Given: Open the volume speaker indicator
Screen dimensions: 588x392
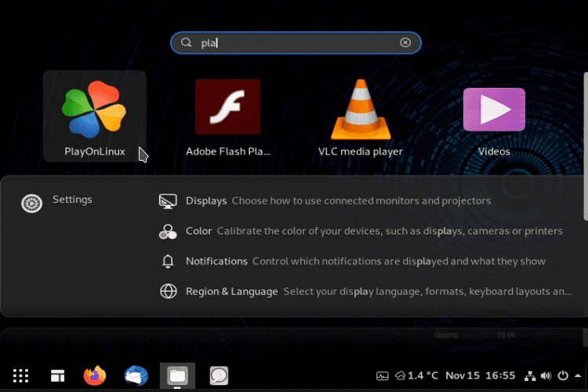Looking at the screenshot, I should tap(546, 376).
